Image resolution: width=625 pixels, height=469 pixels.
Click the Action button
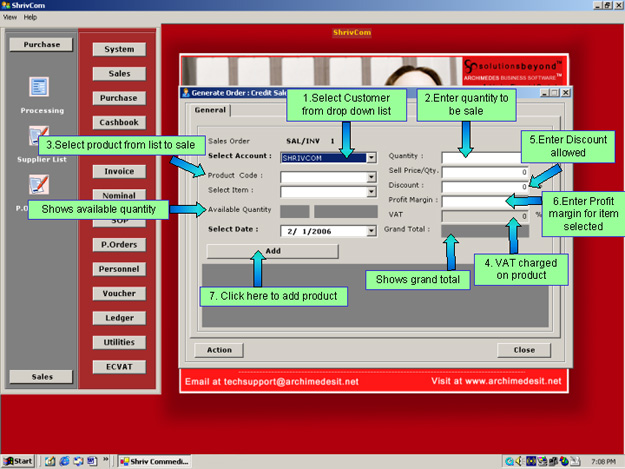(219, 350)
